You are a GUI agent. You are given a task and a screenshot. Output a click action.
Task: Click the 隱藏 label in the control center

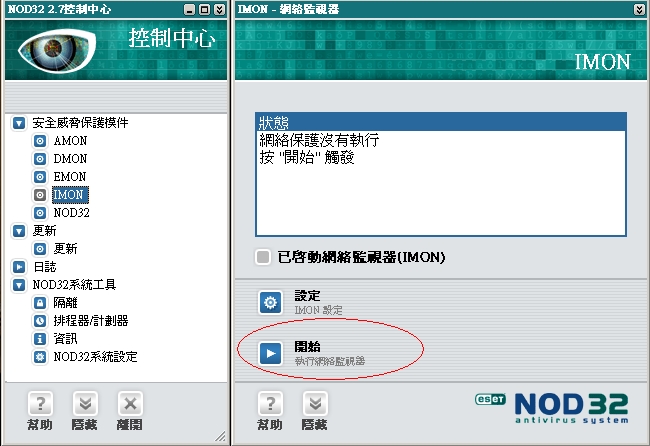tap(85, 425)
